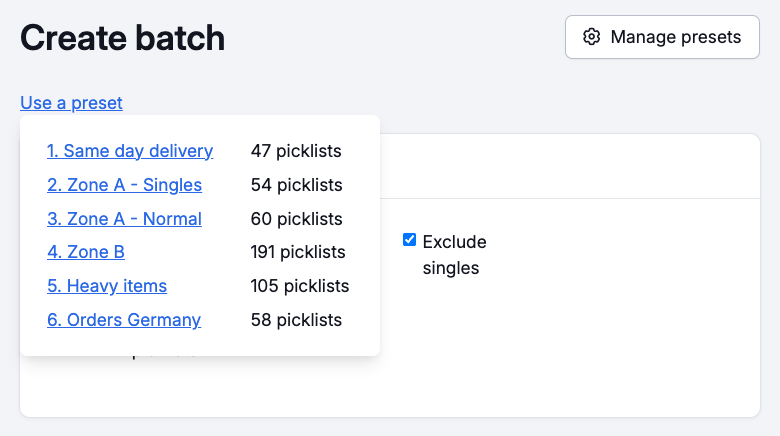Click the 60 picklists count
The height and width of the screenshot is (436, 780).
pyautogui.click(x=297, y=219)
